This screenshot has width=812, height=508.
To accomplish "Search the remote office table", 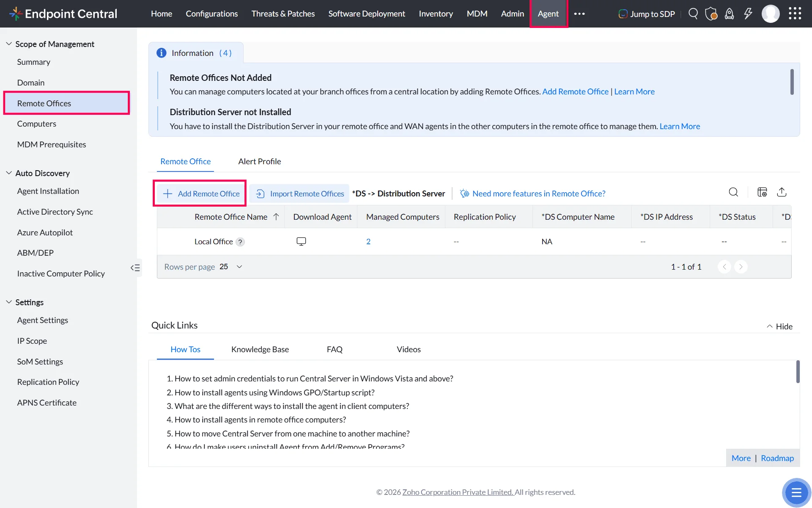I will [x=733, y=192].
